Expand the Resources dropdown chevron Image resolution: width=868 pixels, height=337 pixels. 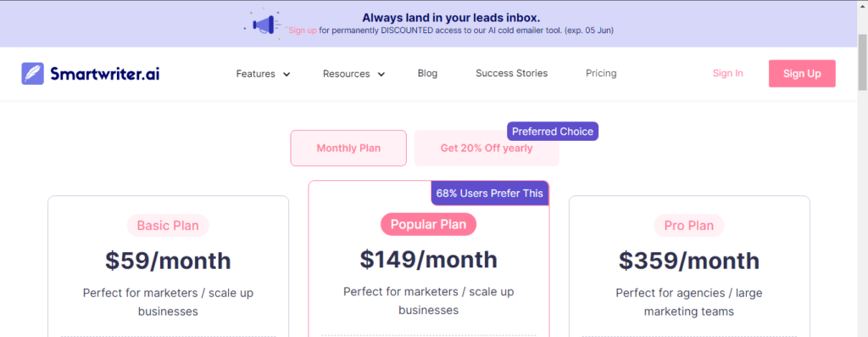381,74
